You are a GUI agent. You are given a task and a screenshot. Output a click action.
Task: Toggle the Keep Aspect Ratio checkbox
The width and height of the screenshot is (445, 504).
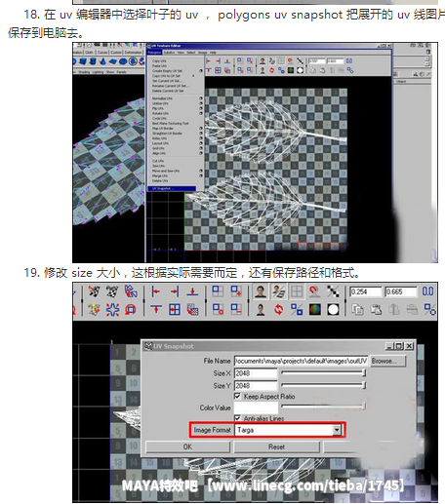point(237,396)
